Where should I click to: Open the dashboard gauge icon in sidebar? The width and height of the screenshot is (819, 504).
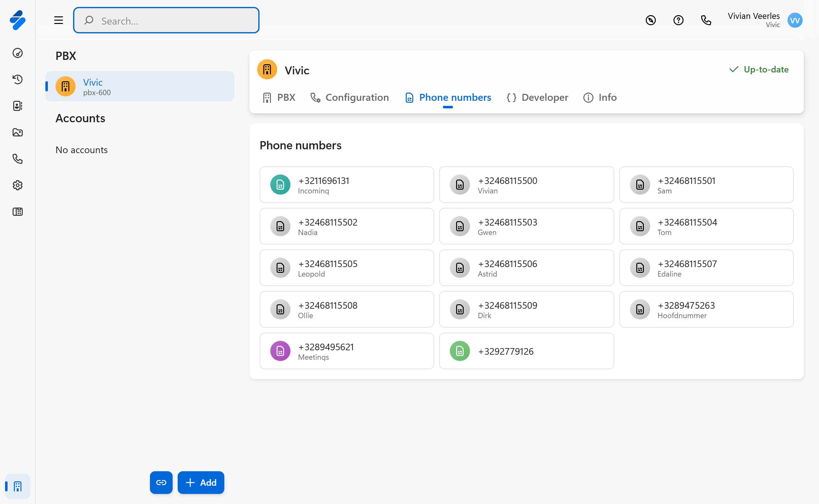[x=18, y=53]
